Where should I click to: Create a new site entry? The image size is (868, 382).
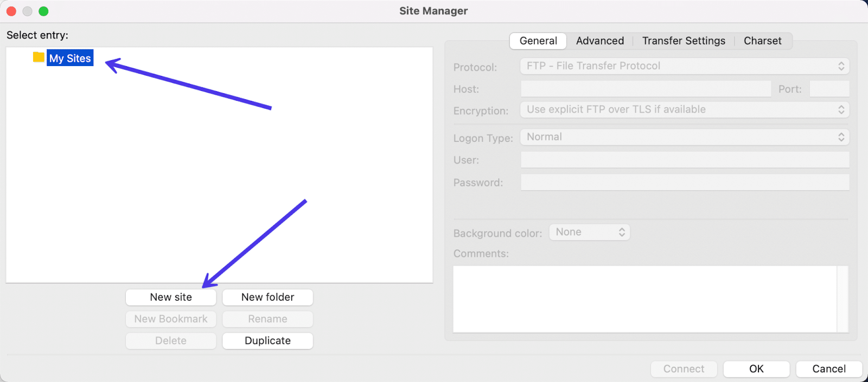click(171, 297)
